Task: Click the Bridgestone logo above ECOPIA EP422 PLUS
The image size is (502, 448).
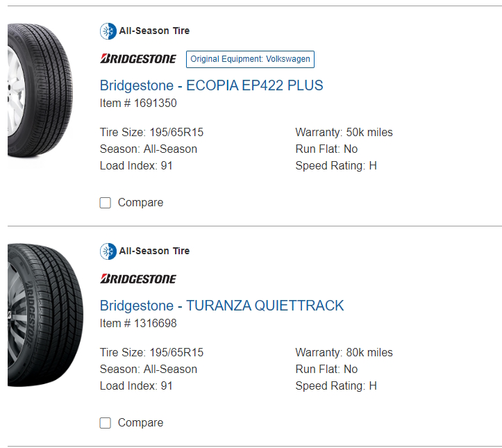Action: tap(138, 59)
